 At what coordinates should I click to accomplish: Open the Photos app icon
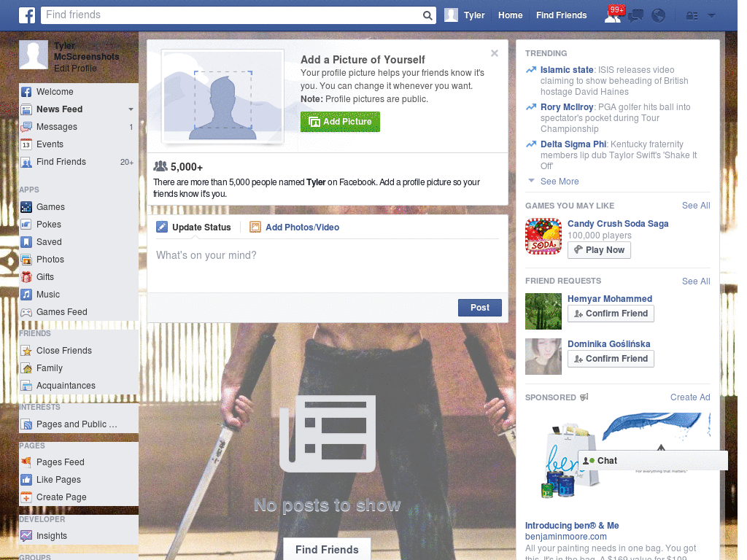tap(26, 260)
